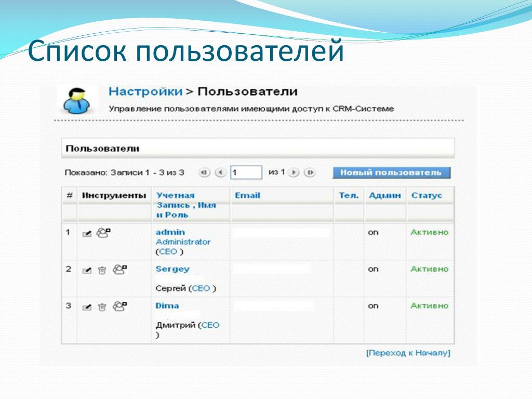The height and width of the screenshot is (399, 532).
Task: Click the slide title Список пользователей
Action: pos(186,51)
